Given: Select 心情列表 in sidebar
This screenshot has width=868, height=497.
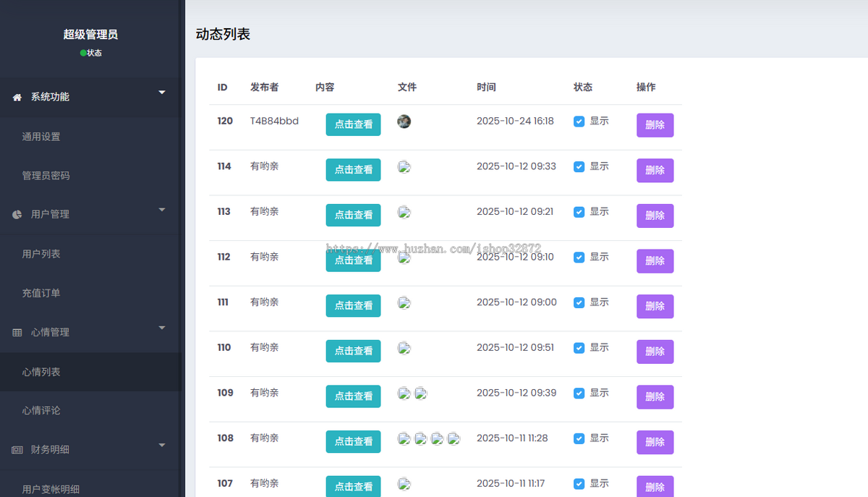Looking at the screenshot, I should click(x=41, y=372).
